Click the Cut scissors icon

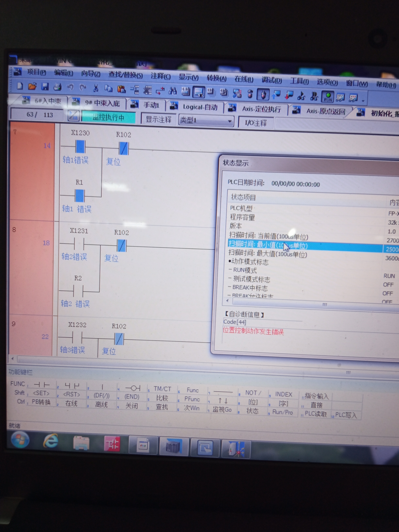96,88
